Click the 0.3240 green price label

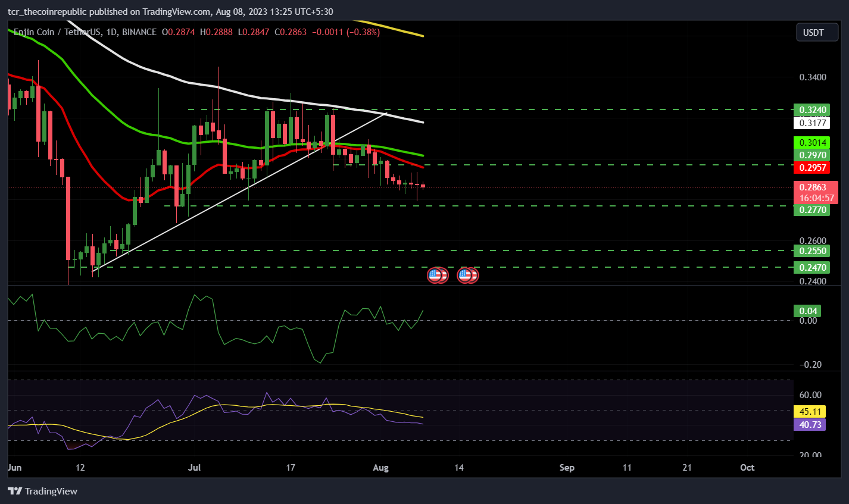811,110
